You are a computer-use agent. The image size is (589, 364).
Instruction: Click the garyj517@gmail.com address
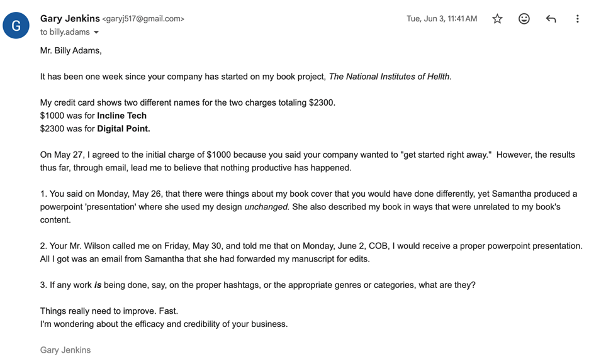pos(143,19)
